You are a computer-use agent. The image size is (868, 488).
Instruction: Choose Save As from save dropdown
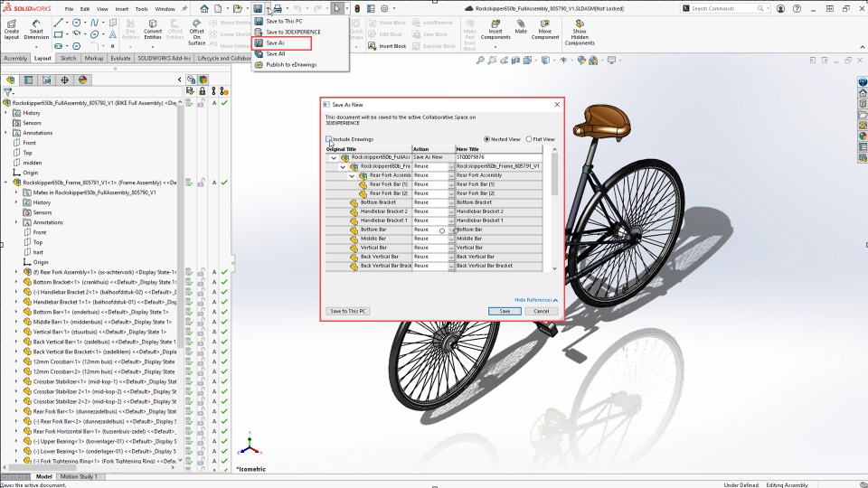click(x=282, y=42)
